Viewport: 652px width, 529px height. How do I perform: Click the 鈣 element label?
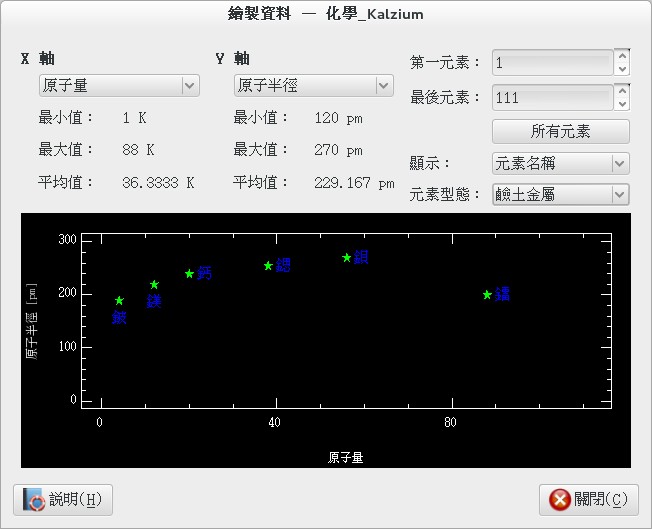(204, 273)
